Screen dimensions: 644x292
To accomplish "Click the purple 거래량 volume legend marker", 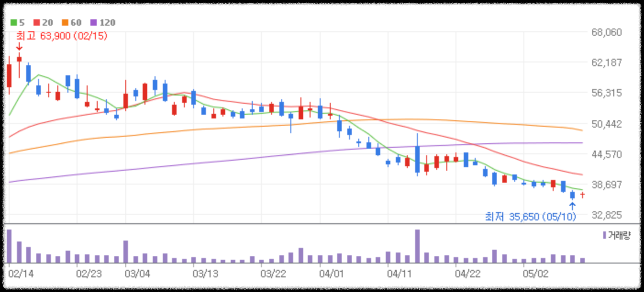I will tap(604, 236).
